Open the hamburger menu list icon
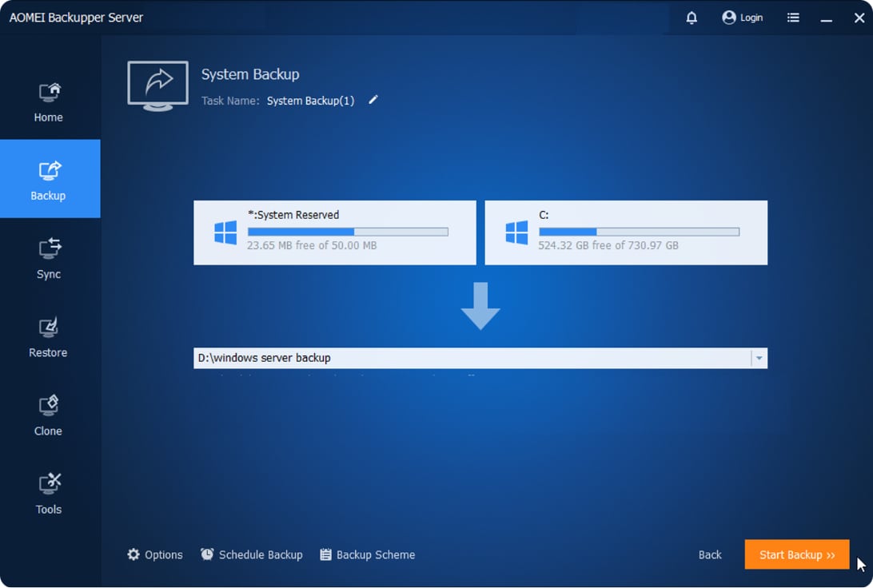 coord(793,18)
